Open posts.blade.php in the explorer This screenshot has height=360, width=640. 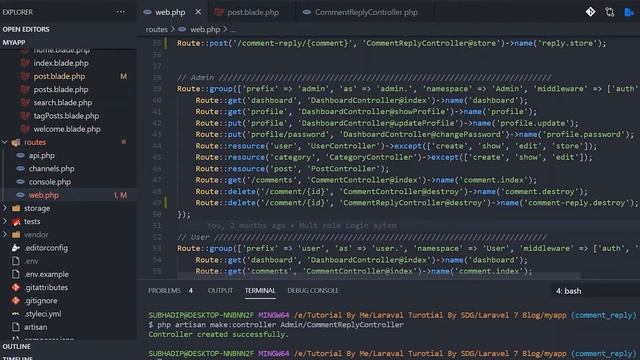pyautogui.click(x=61, y=89)
